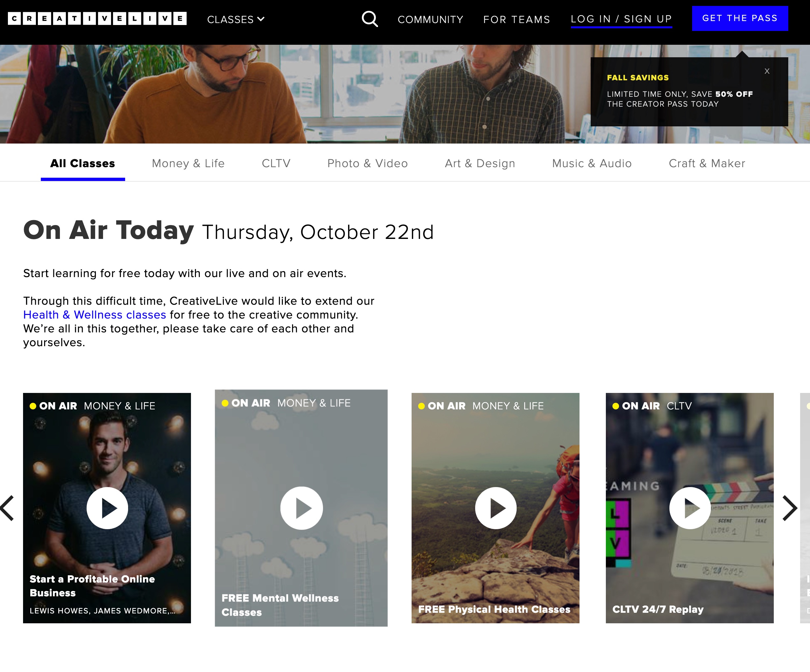Screen dimensions: 810x672
Task: Click play button on FREE Mental Wellness Classes
Action: click(x=301, y=508)
